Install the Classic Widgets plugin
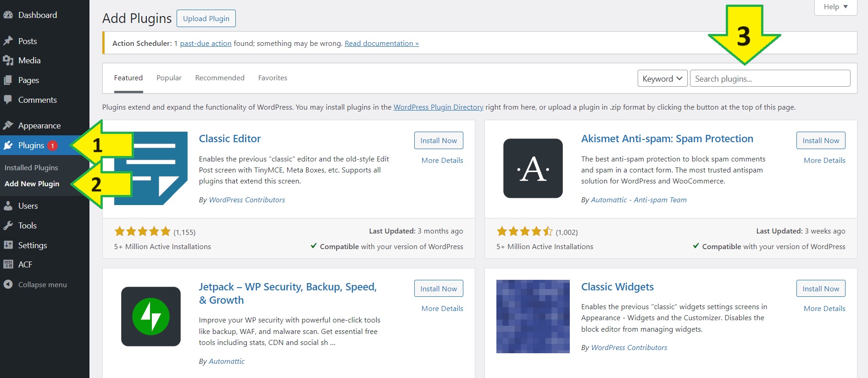Screen dimensions: 868x378 [x=821, y=289]
